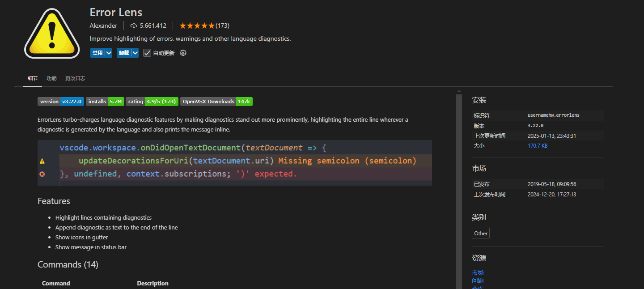Click the 大小 label

point(479,146)
